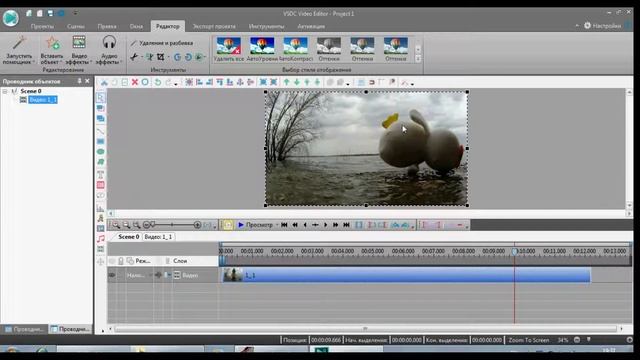Open the Проекты tab
The width and height of the screenshot is (640, 360).
tap(42, 26)
